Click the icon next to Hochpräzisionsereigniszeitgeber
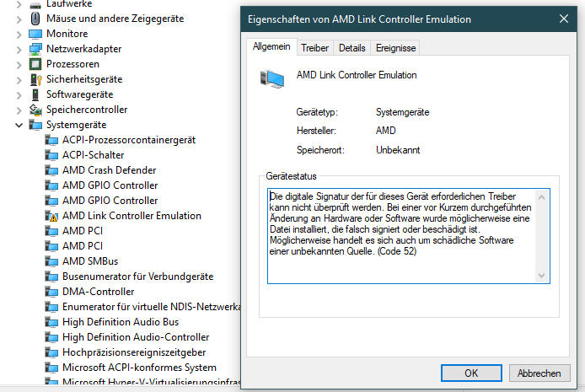 51,352
